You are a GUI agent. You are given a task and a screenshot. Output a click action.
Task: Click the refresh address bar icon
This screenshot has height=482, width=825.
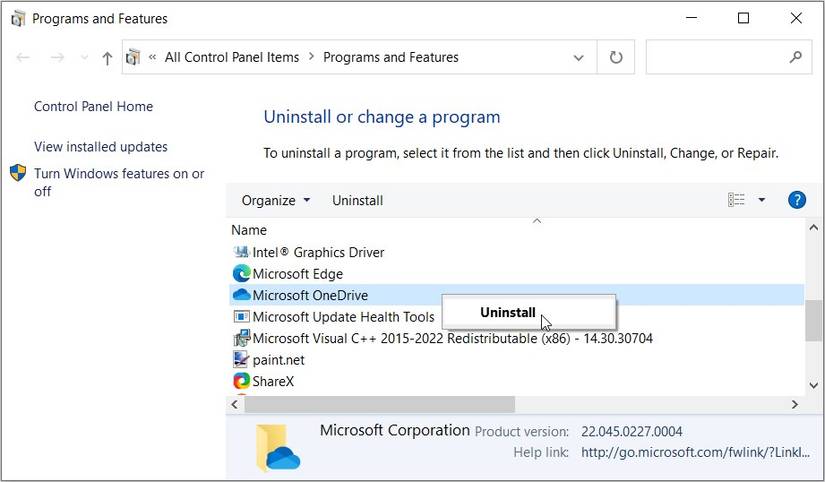(616, 58)
